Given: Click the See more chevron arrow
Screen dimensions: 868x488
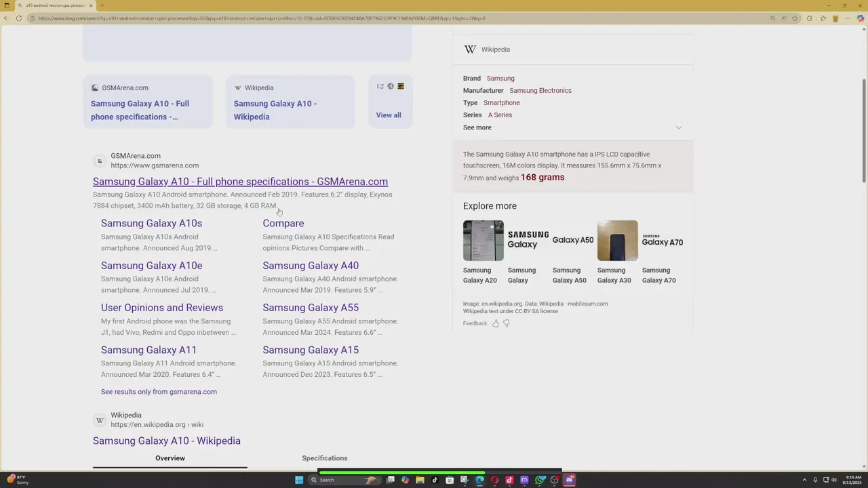Looking at the screenshot, I should 678,127.
